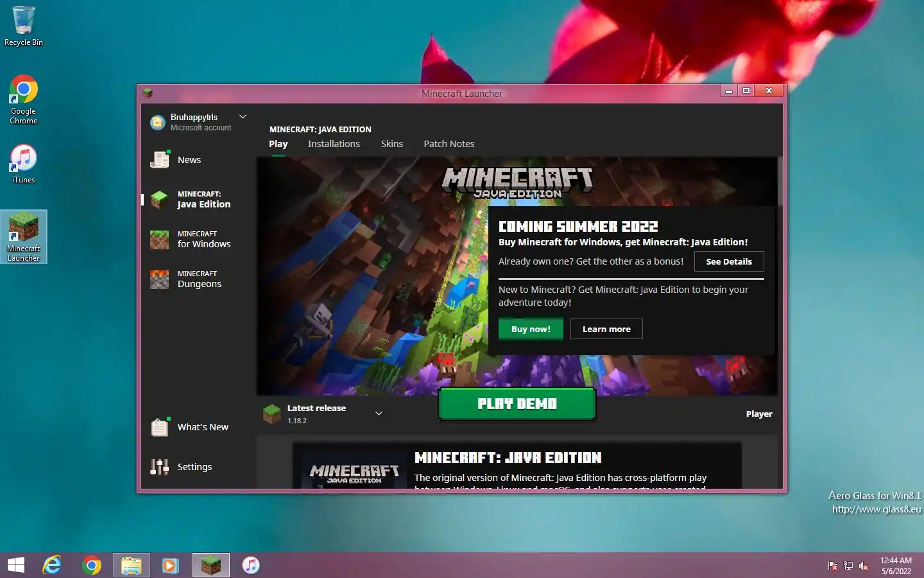Expand the account dropdown chevron
The image size is (924, 578).
[243, 117]
